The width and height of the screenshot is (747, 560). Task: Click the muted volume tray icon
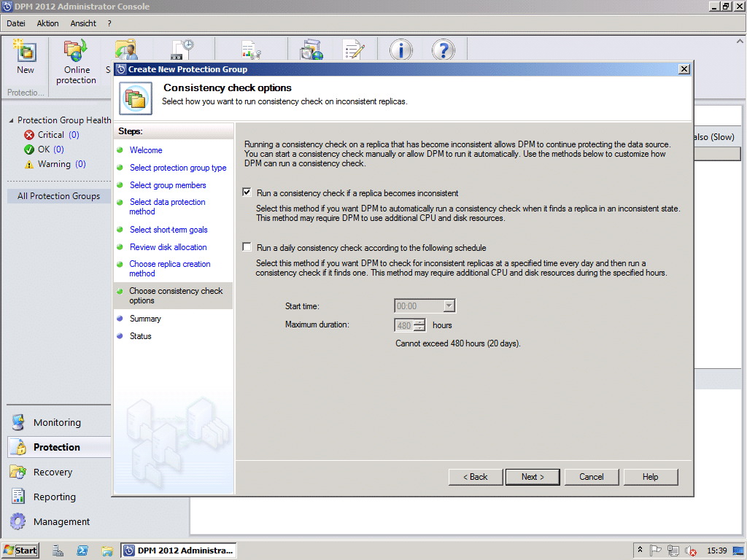[691, 551]
